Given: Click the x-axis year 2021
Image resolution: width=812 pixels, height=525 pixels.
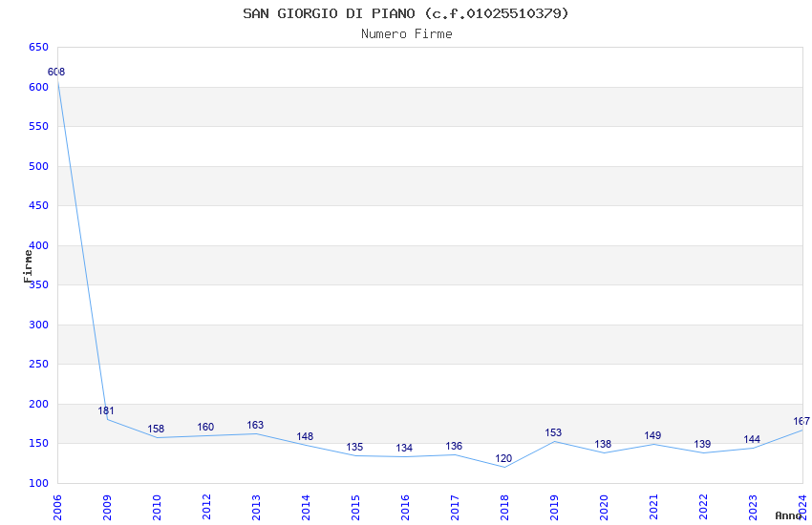Looking at the screenshot, I should 654,508.
